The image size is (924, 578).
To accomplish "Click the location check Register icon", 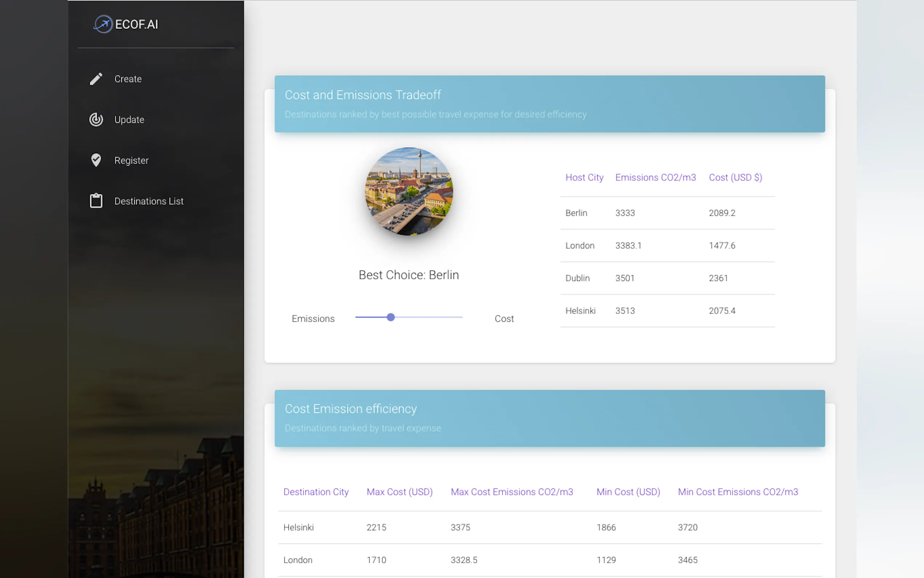I will click(x=96, y=160).
